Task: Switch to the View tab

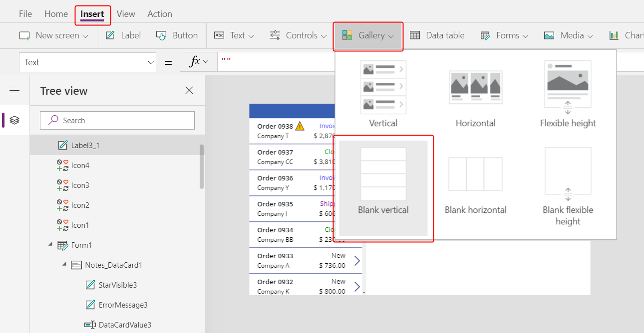Action: coord(125,14)
